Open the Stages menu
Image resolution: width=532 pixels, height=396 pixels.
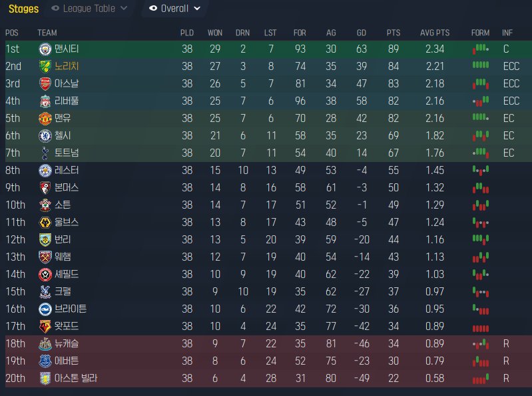pyautogui.click(x=24, y=9)
